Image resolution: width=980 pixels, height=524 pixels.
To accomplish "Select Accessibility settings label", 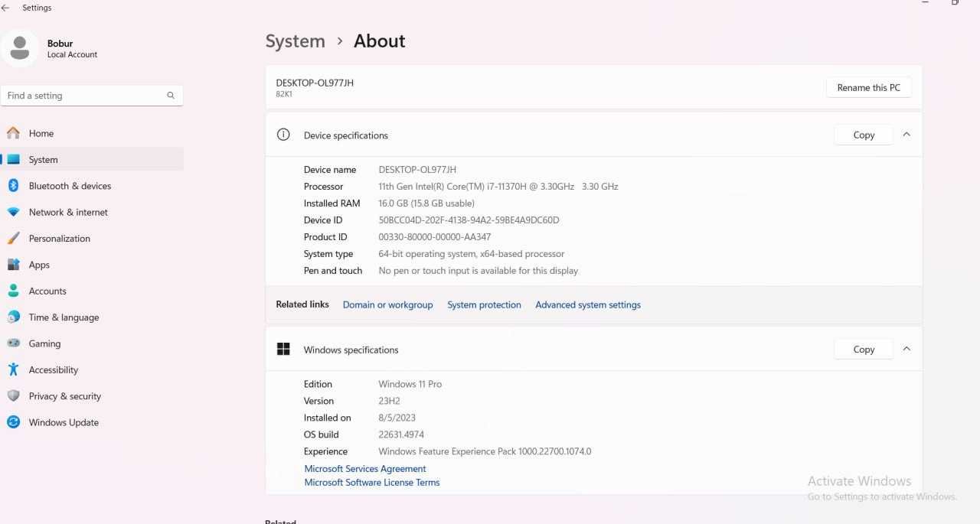I will coord(54,370).
